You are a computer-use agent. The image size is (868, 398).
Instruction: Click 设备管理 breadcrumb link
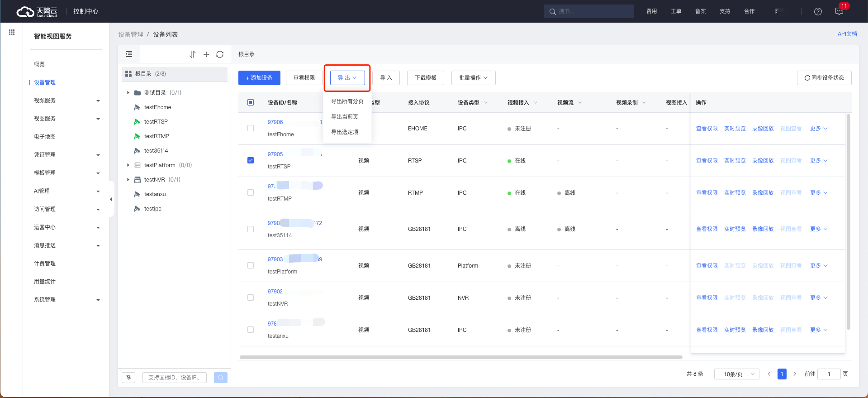point(131,34)
